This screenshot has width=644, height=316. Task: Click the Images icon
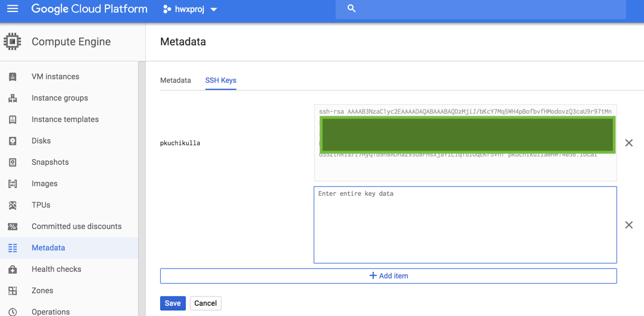tap(13, 184)
